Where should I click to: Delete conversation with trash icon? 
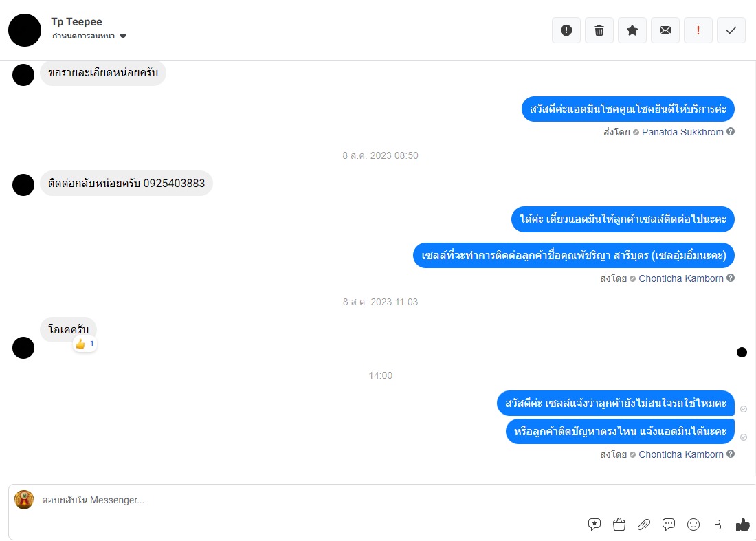coord(599,30)
